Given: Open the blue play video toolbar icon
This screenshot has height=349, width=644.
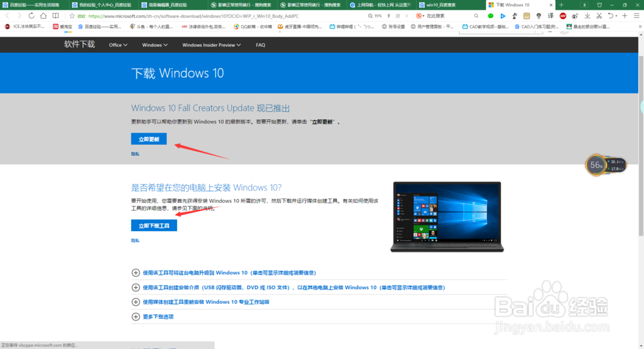Looking at the screenshot, I should tap(503, 16).
